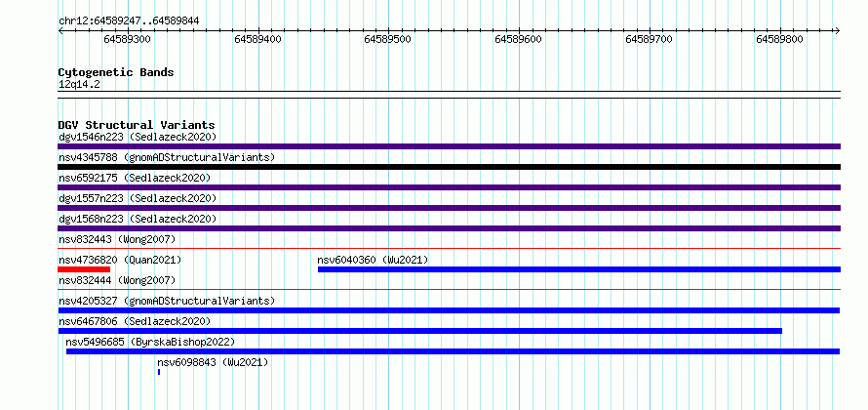Open the nsv6098843 (Wu2021) label
This screenshot has width=868, height=410.
213,362
